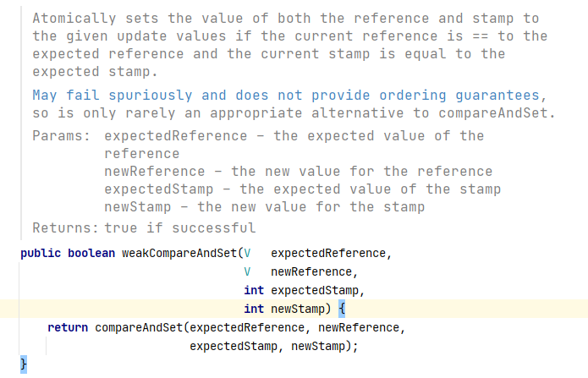Click 'int' keyword before expectedStamp
Viewport: 588px width, 378px height.
click(254, 290)
